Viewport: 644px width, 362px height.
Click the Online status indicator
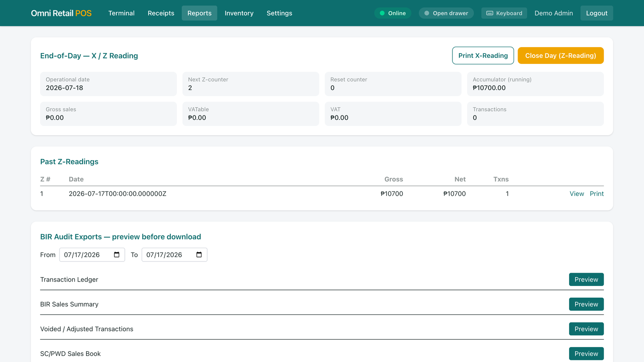coord(393,13)
